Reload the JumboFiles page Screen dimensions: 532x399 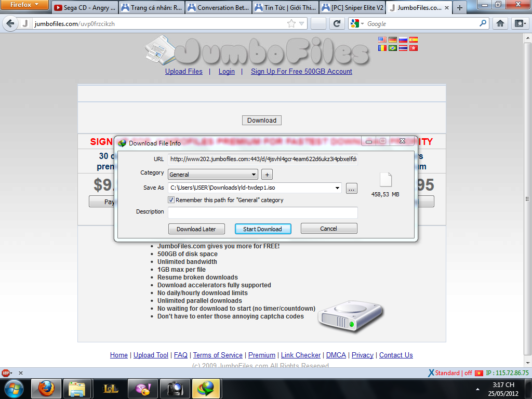click(337, 23)
